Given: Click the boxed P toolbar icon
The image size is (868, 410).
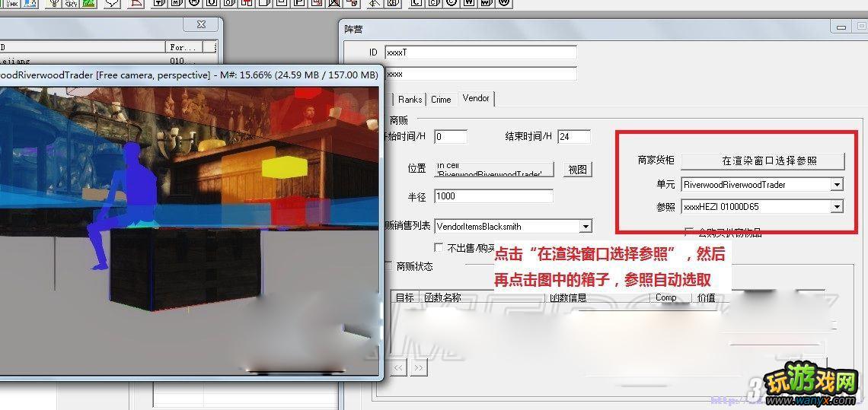Looking at the screenshot, I should tap(300, 3).
